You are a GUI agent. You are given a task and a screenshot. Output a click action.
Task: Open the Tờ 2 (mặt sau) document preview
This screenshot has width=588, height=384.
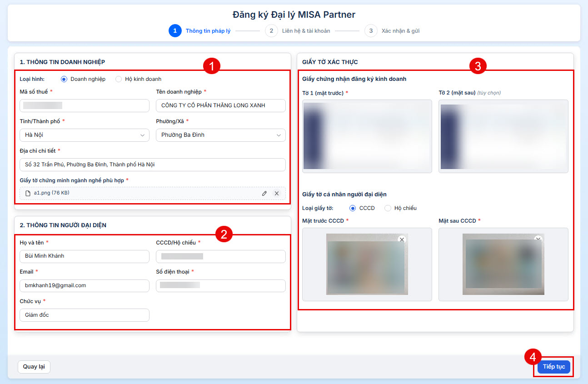[503, 136]
